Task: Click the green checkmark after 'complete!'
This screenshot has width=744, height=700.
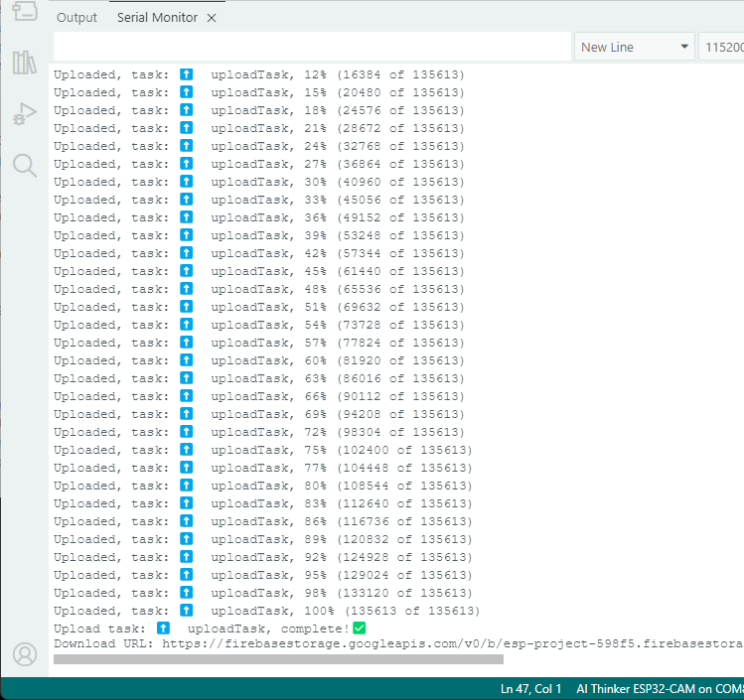Action: pos(360,629)
